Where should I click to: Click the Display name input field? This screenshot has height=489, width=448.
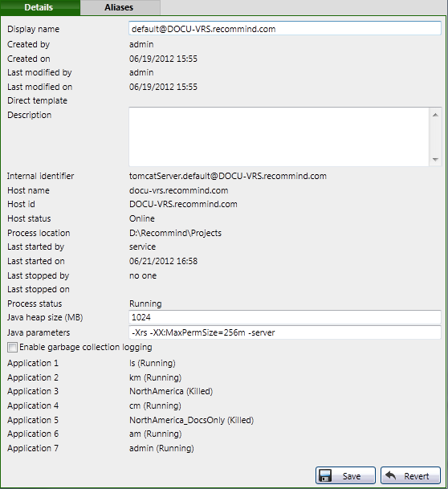(285, 29)
